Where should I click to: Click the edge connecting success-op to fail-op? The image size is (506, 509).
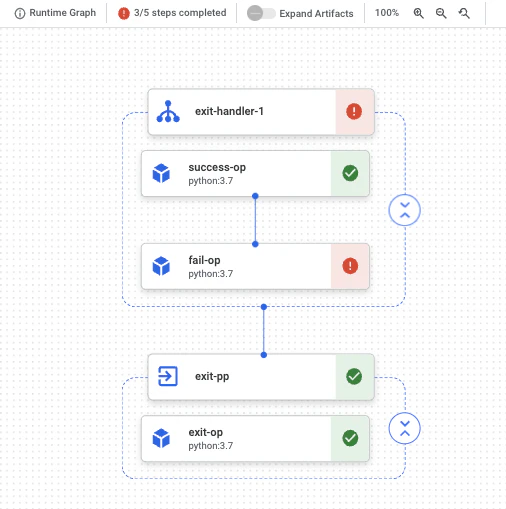[x=255, y=220]
